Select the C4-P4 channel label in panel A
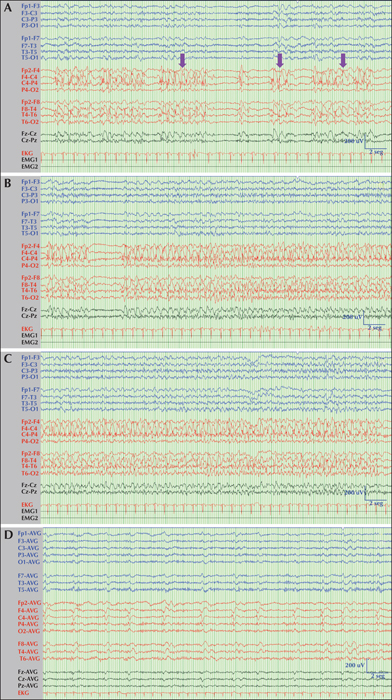 (30, 83)
